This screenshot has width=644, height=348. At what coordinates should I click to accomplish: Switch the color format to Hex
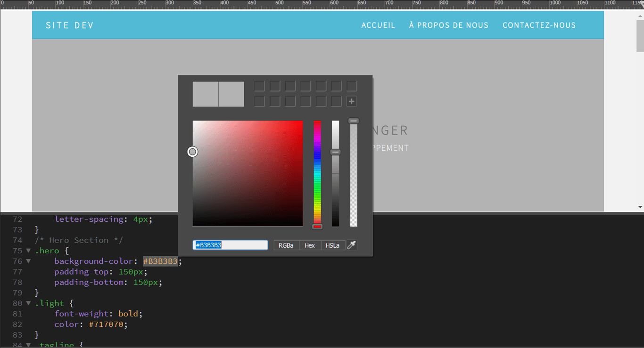pos(309,245)
